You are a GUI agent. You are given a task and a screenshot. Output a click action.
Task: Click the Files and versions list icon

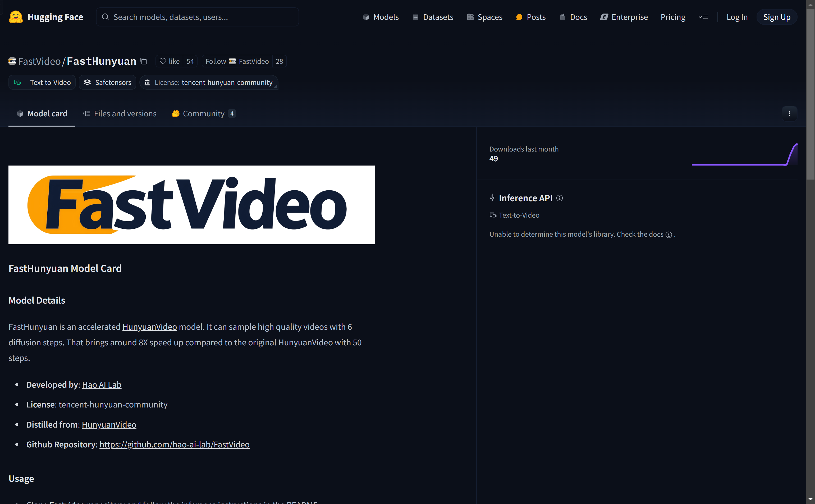86,114
